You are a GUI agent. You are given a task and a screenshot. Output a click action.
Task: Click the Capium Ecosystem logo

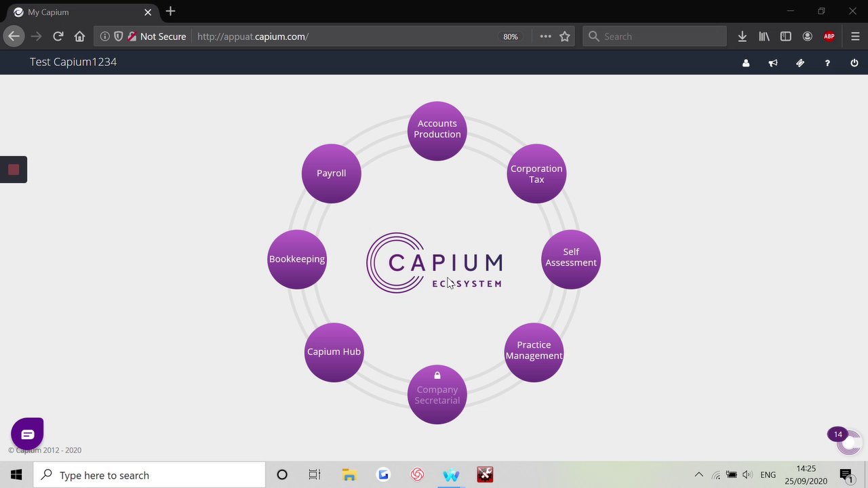click(435, 263)
